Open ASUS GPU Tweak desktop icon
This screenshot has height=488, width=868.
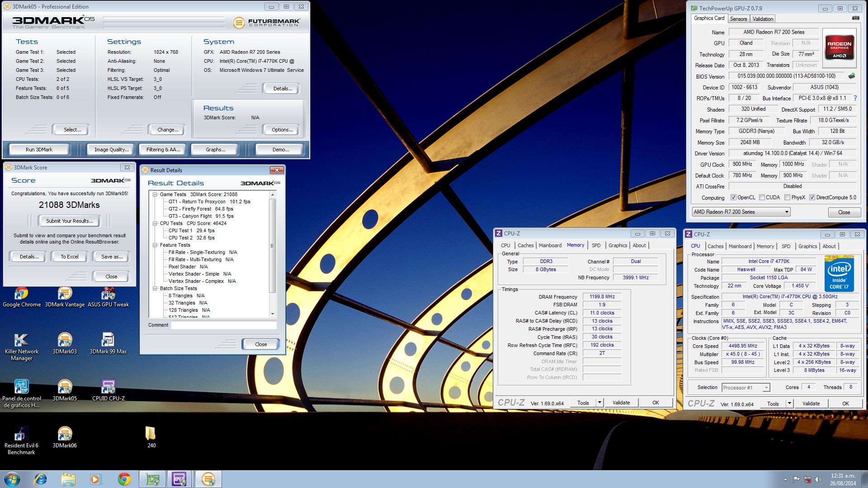pos(108,297)
